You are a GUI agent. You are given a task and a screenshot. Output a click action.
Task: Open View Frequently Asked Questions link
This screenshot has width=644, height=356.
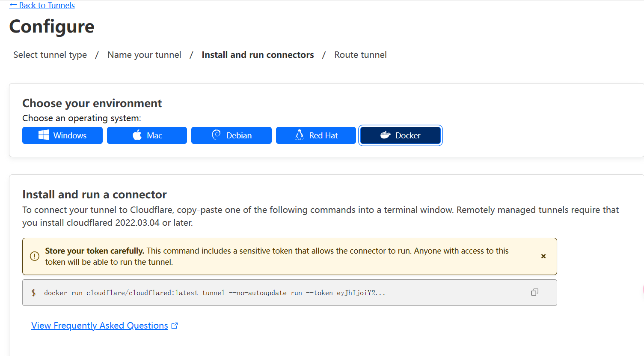[99, 326]
